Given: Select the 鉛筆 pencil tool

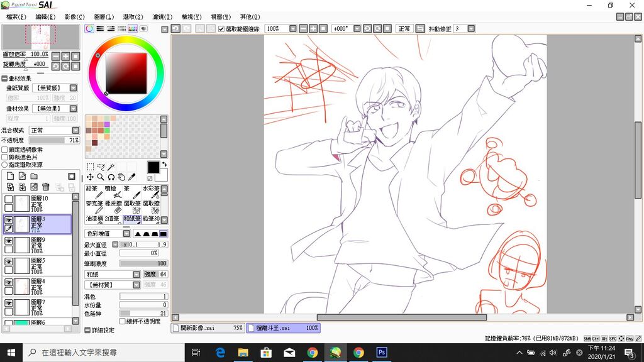Looking at the screenshot, I should (94, 192).
